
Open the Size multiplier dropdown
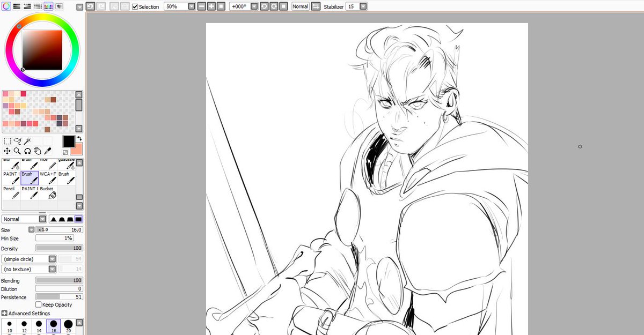(x=31, y=229)
